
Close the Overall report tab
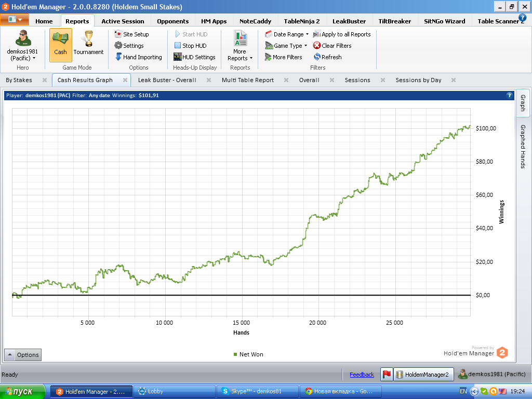[x=332, y=80]
